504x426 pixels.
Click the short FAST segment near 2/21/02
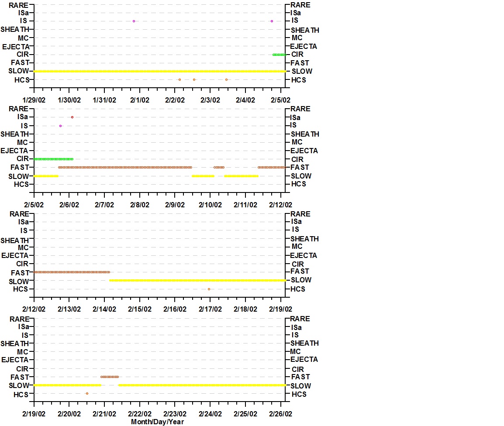(x=110, y=377)
